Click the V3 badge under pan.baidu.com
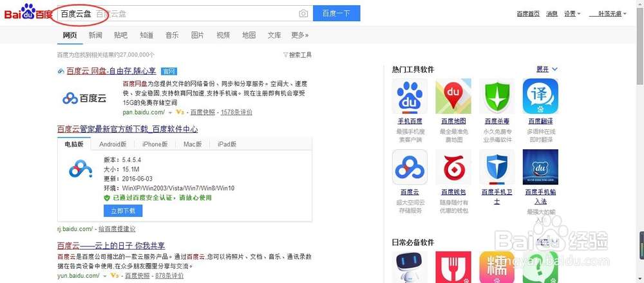The height and width of the screenshot is (283, 644). [180, 112]
